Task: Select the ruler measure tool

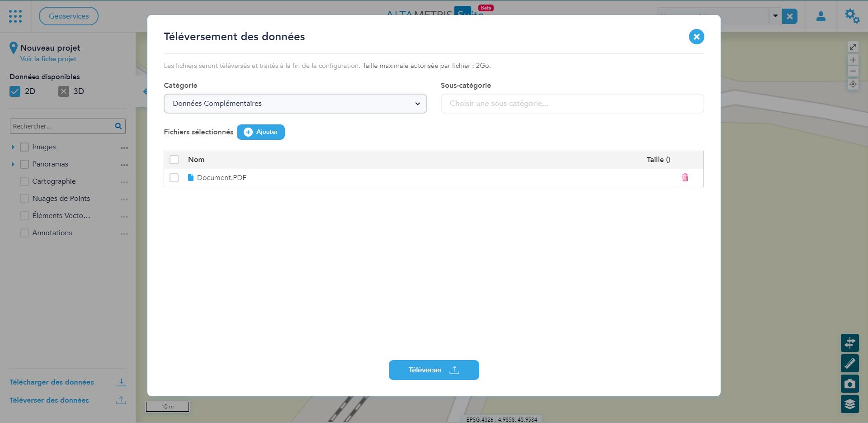Action: pos(850,363)
